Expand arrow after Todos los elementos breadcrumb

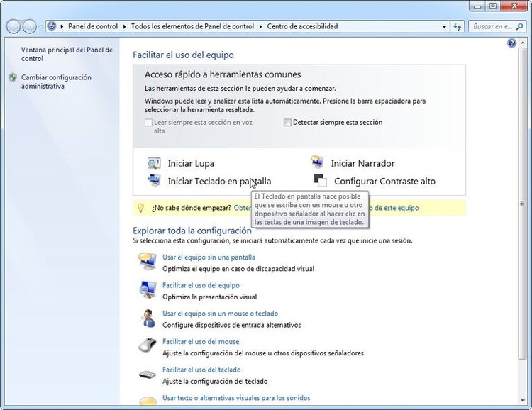pyautogui.click(x=260, y=26)
